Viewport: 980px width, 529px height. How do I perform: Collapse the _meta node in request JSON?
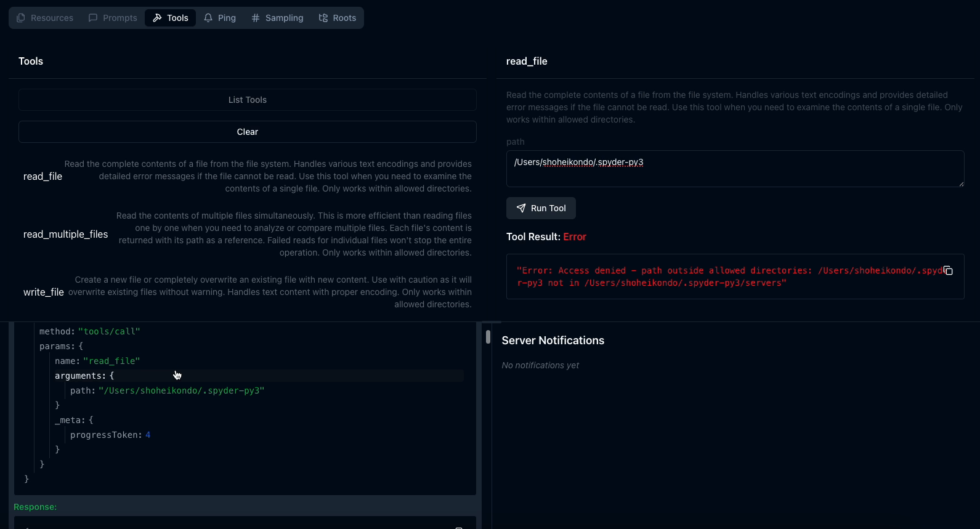coord(70,420)
